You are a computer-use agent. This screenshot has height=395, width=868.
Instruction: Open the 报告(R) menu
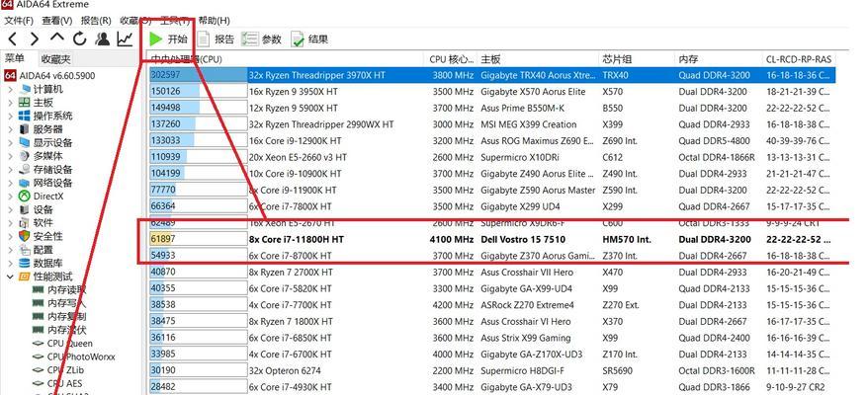pyautogui.click(x=96, y=21)
